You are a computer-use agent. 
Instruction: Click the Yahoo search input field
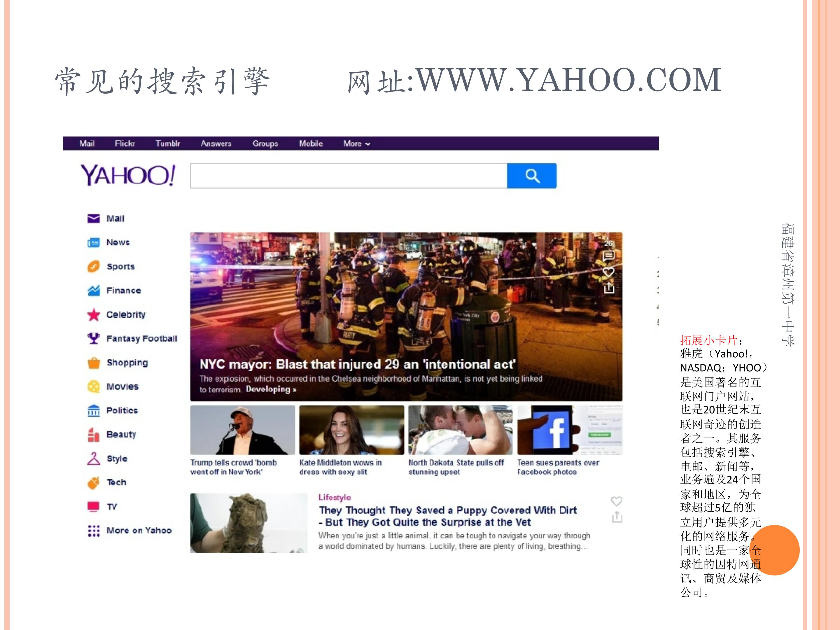[x=348, y=176]
